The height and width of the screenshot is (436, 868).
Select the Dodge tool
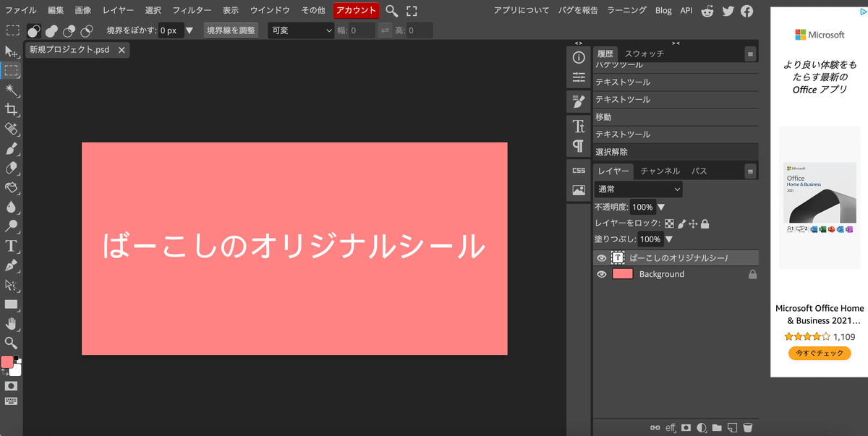tap(11, 226)
